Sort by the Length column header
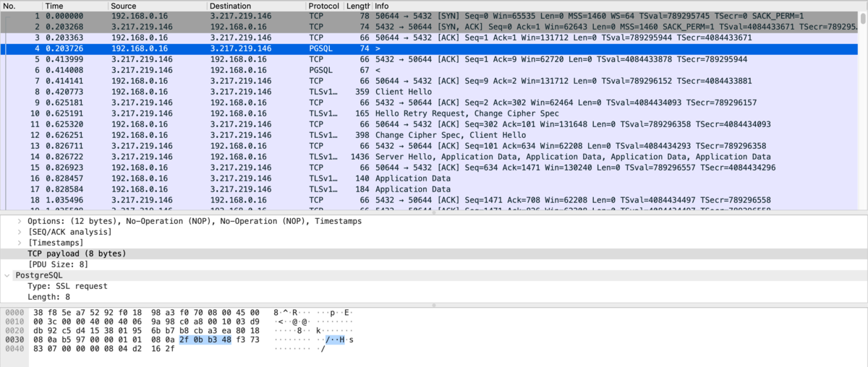Image resolution: width=868 pixels, height=367 pixels. 357,6
